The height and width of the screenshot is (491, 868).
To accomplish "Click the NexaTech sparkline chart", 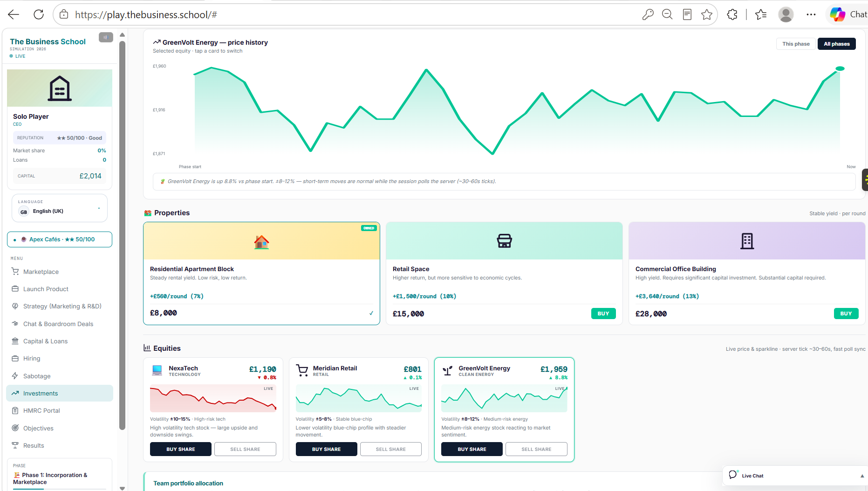I will [213, 398].
